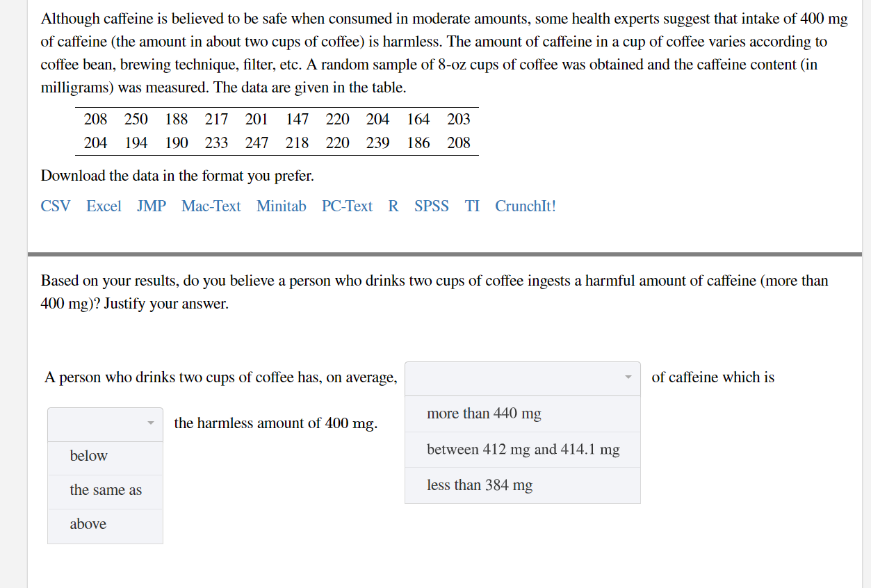The height and width of the screenshot is (588, 871).
Task: Choose 'between 412 mg and 414.1 mg'
Action: pos(524,450)
